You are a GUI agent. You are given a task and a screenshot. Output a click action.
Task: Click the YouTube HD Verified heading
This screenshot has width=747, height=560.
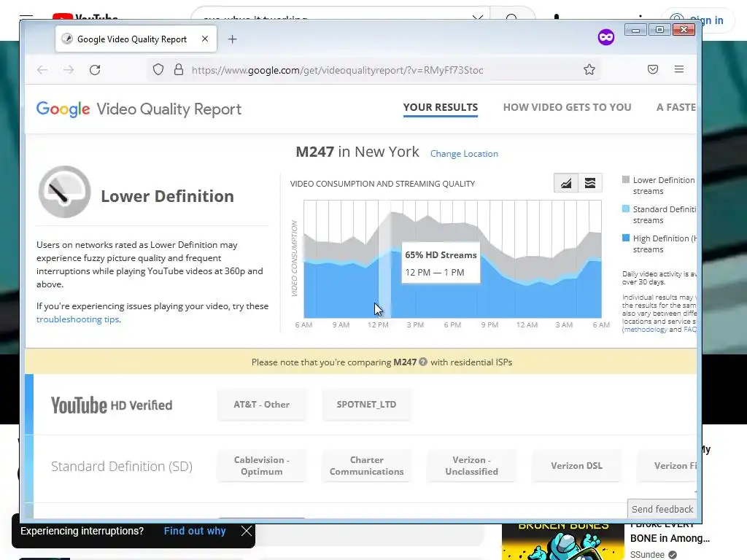(112, 405)
